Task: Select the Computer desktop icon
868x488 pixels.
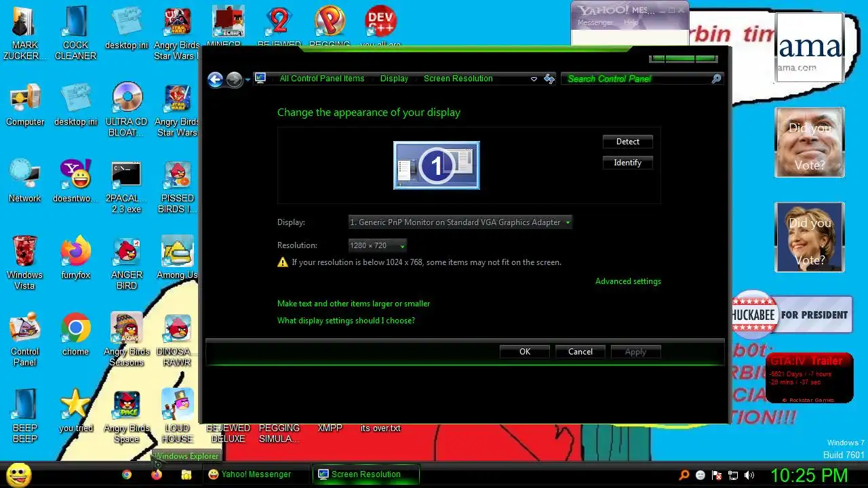Action: coord(25,105)
